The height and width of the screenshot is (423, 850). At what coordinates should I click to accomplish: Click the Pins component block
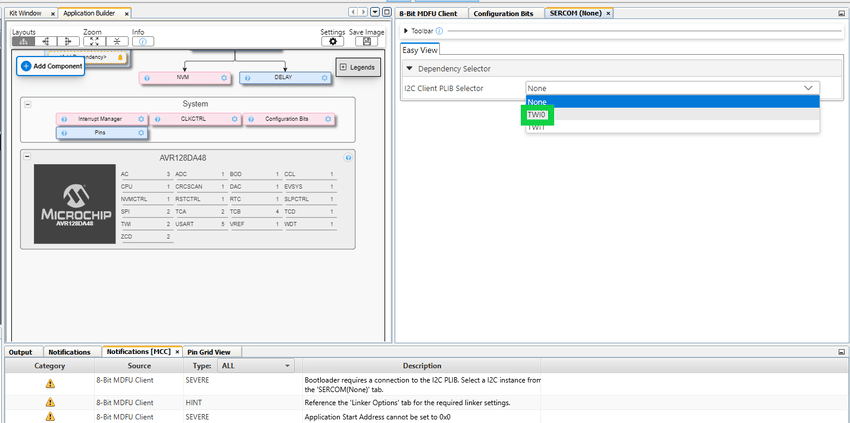100,132
